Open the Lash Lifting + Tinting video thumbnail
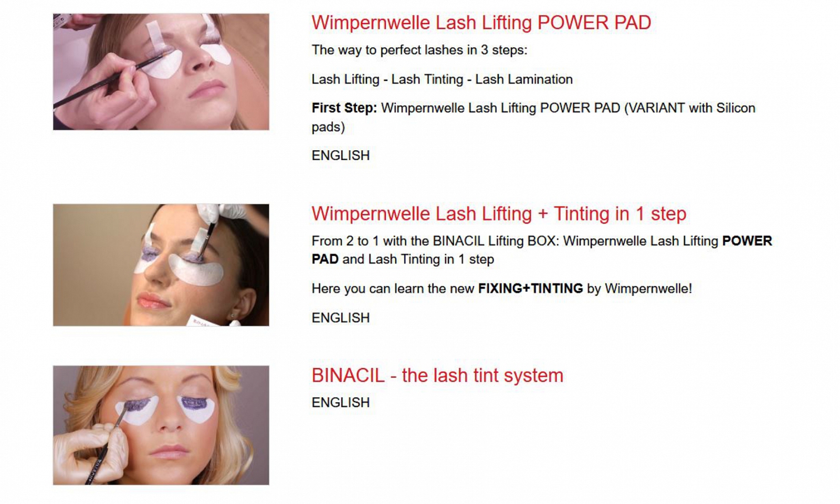The width and height of the screenshot is (840, 504). tap(161, 265)
